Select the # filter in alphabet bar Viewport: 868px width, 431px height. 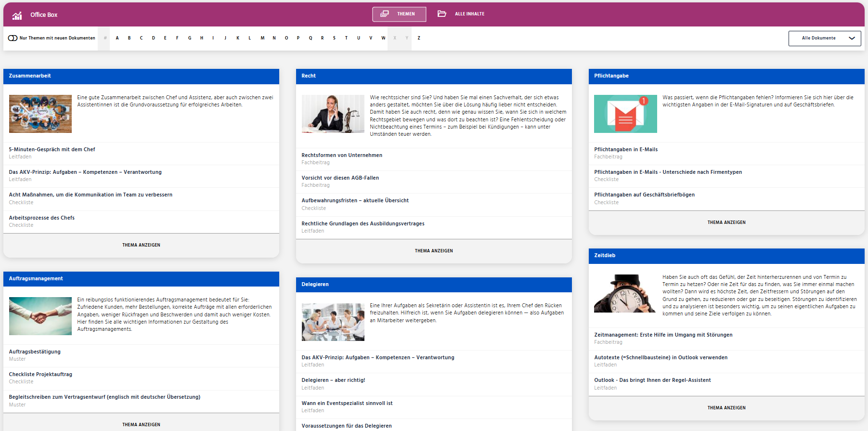coord(105,38)
